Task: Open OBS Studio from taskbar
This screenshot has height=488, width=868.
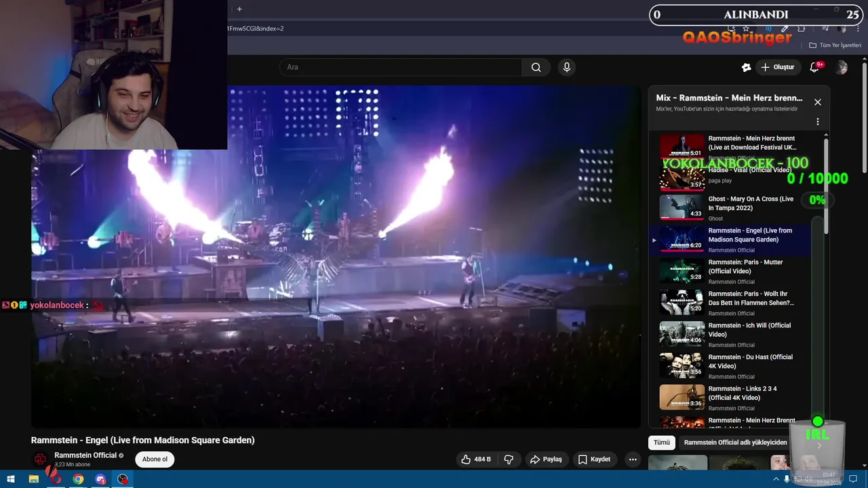Action: point(123,479)
